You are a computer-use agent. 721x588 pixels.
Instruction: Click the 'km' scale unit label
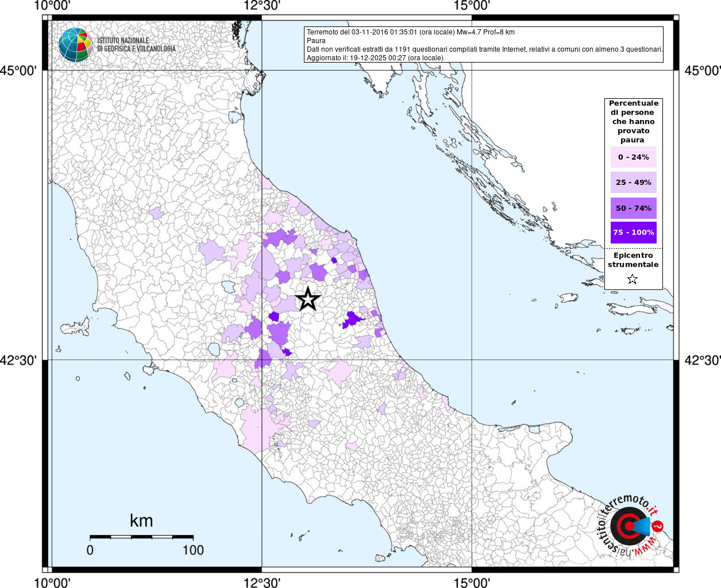click(x=141, y=521)
